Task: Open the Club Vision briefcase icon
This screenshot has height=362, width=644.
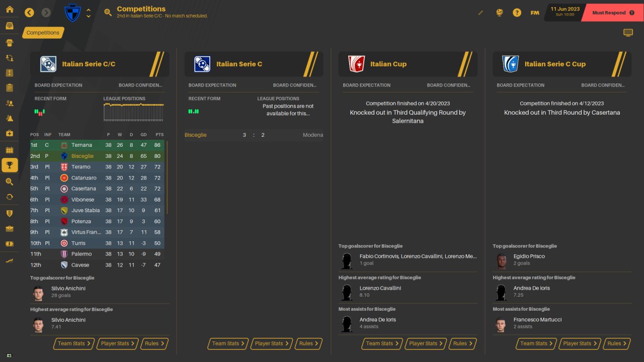Action: click(x=10, y=229)
